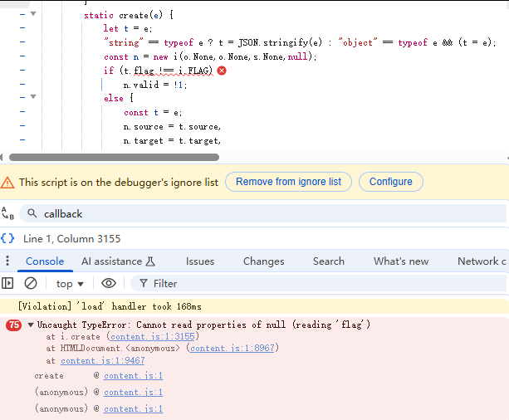This screenshot has height=420, width=509.
Task: Show the console sidebar
Action: (7, 283)
